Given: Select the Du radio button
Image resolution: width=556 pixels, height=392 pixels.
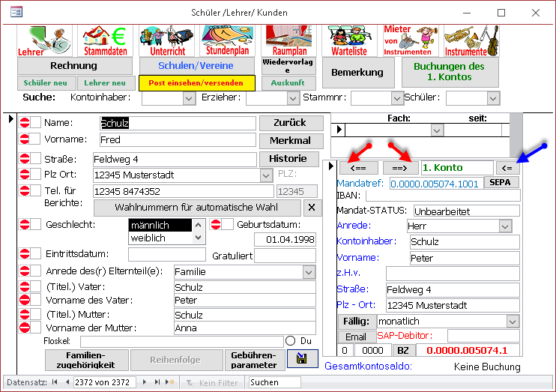Looking at the screenshot, I should pyautogui.click(x=291, y=341).
